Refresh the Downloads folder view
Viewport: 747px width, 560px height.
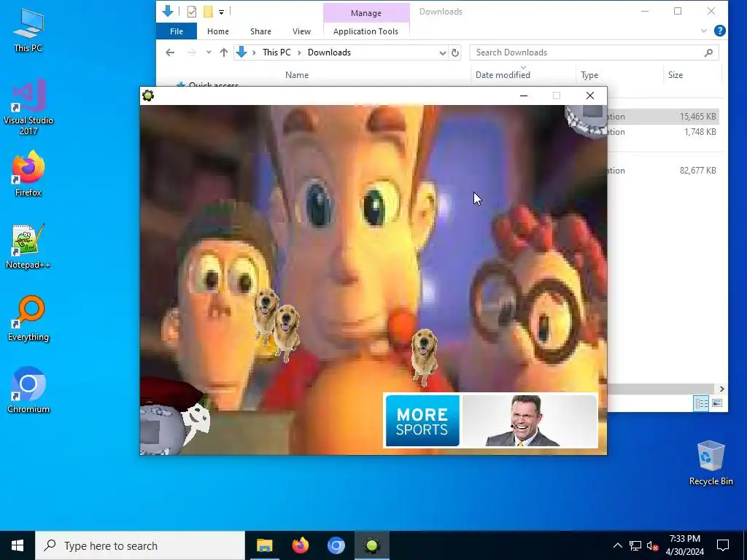[x=455, y=52]
